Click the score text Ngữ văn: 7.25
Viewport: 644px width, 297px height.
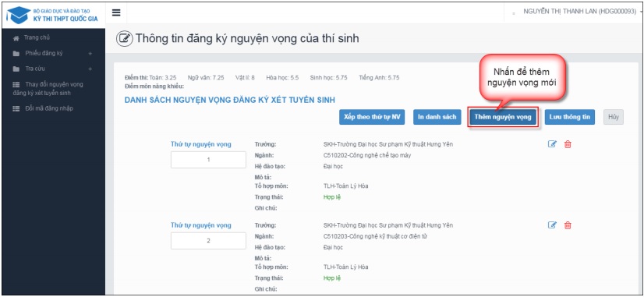[206, 78]
